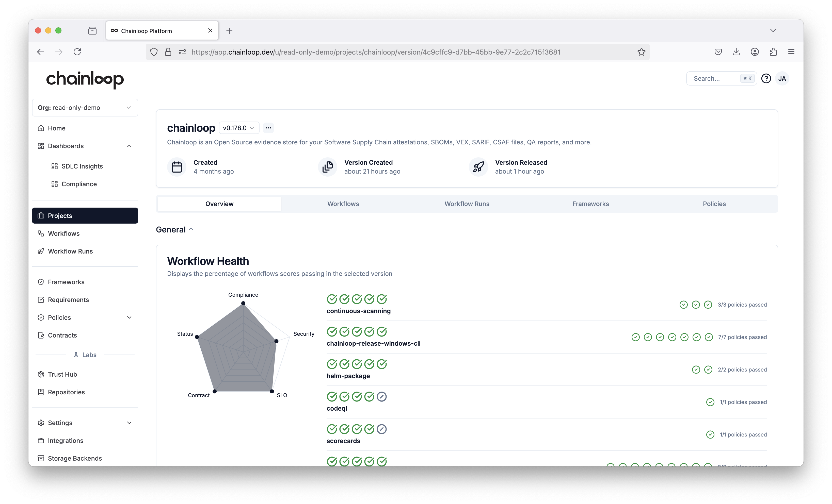The image size is (832, 504).
Task: Click the Version Created copy icon
Action: [328, 167]
